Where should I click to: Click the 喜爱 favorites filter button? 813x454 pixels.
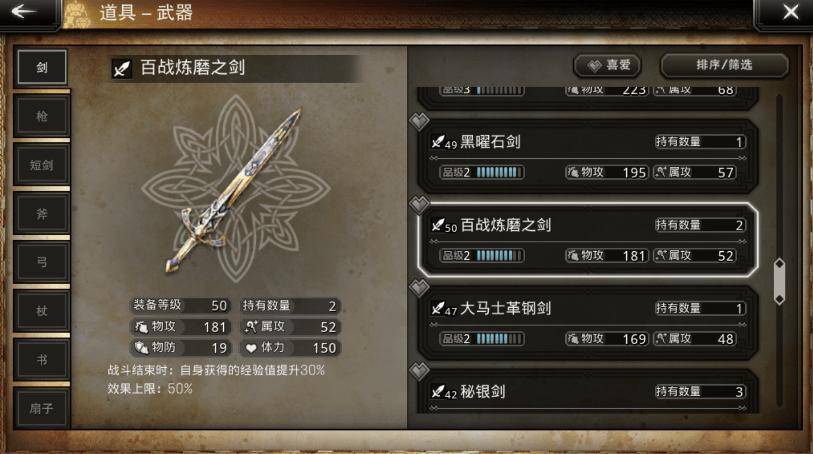tap(607, 65)
